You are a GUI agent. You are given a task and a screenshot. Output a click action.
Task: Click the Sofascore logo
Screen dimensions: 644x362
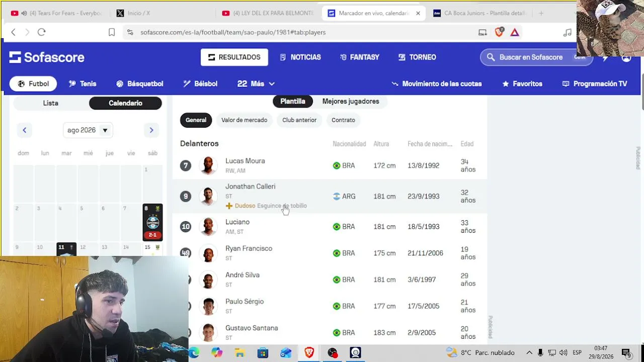tap(47, 57)
